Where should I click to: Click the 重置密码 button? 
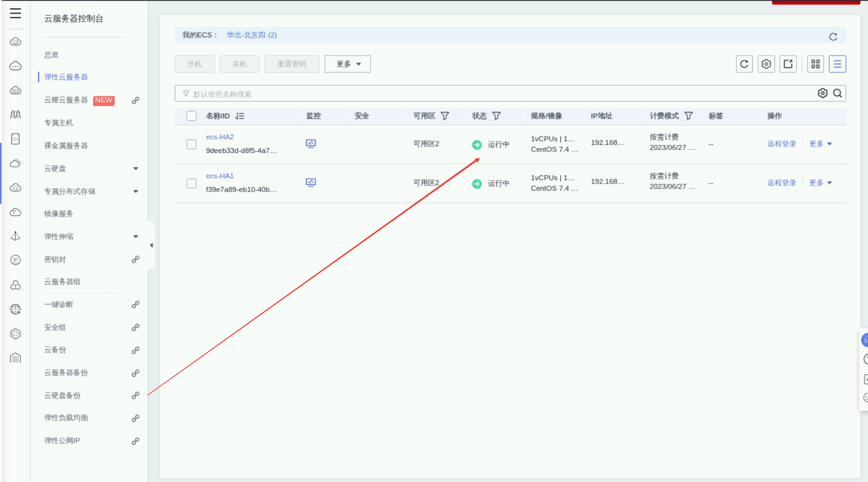[x=292, y=64]
